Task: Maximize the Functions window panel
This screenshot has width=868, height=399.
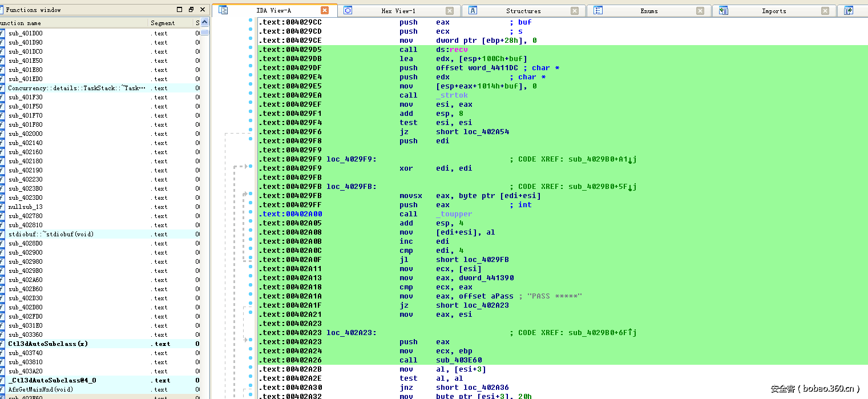Action: [x=180, y=10]
